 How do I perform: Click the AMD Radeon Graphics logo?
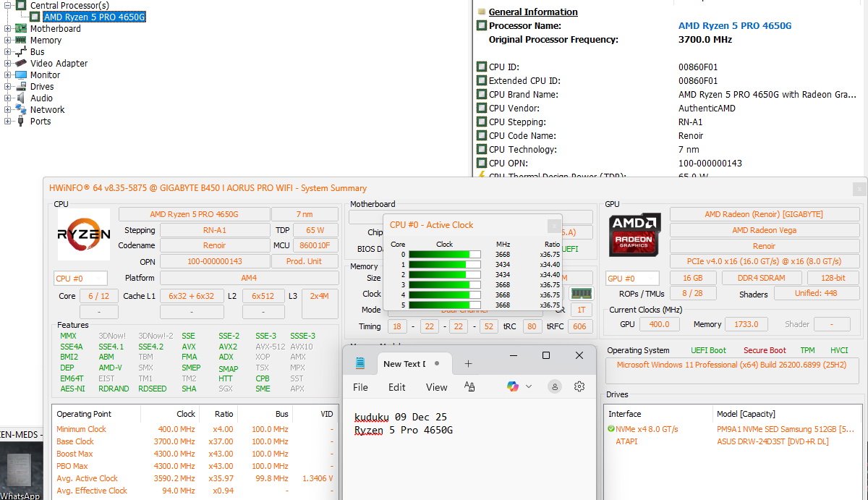click(x=634, y=234)
